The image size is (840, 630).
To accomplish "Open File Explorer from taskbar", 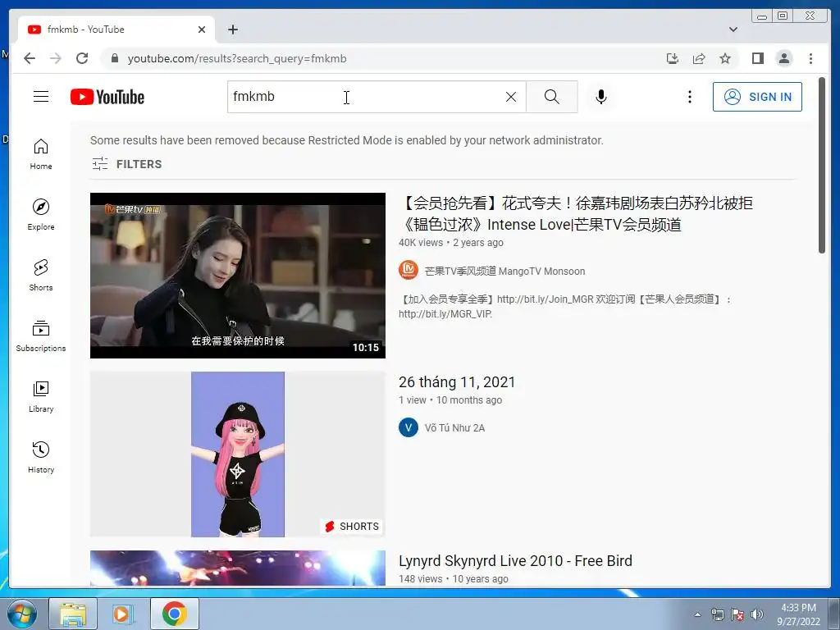I will [x=73, y=614].
